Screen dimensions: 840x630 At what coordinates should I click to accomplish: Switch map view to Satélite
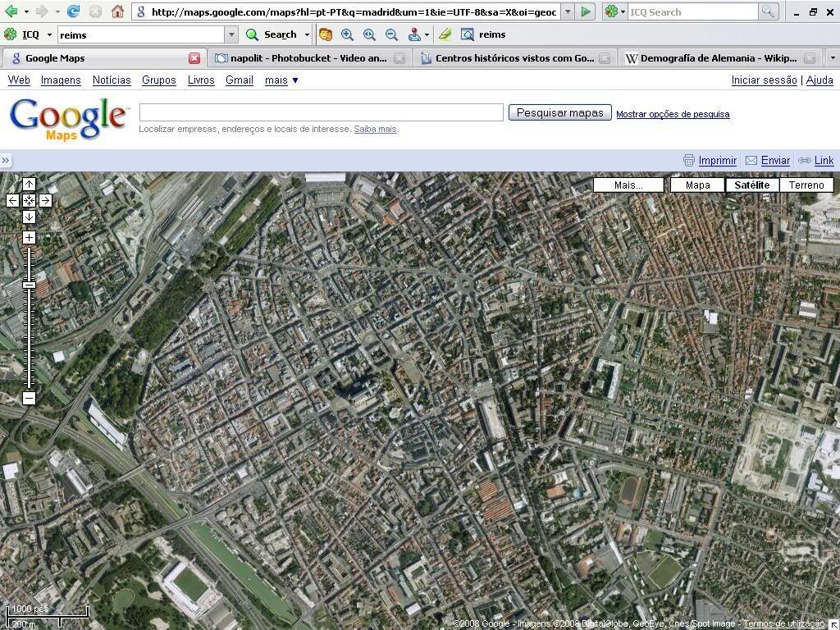pos(752,185)
